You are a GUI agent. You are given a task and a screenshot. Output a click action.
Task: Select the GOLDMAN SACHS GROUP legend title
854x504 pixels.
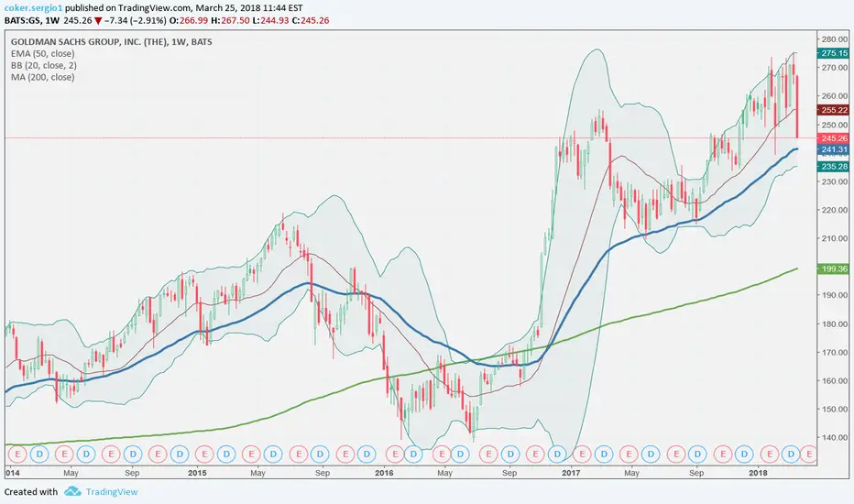tap(112, 42)
